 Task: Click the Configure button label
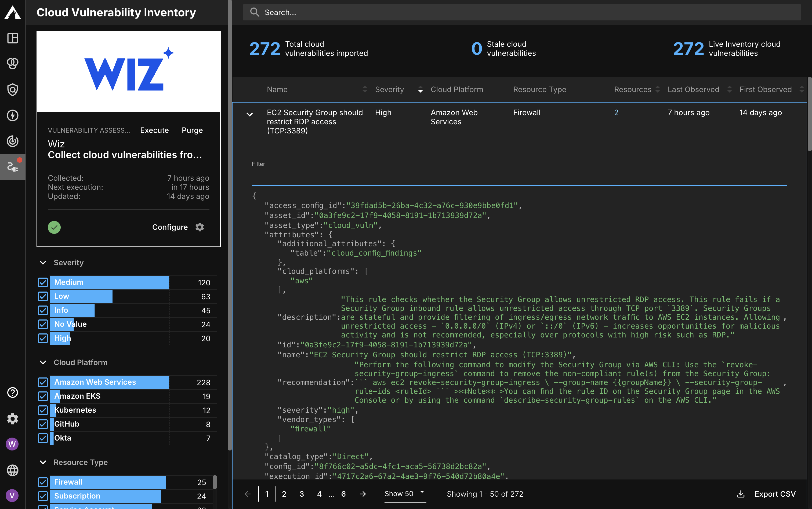(170, 227)
